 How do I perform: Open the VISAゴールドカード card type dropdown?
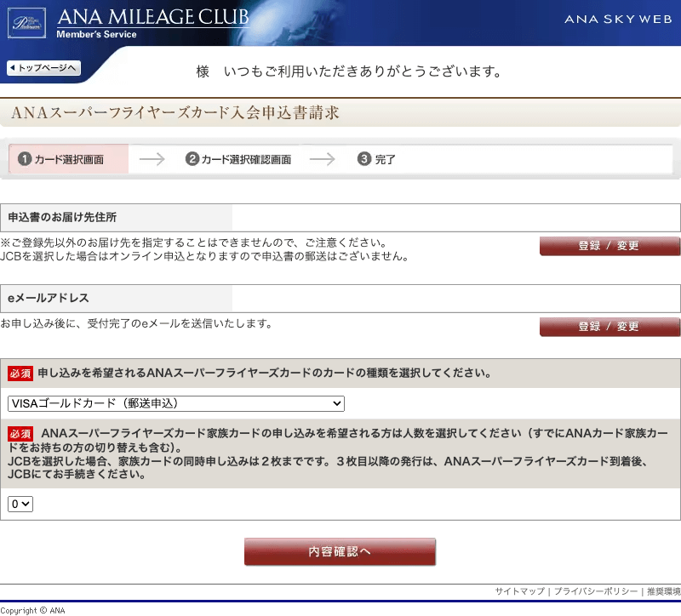[176, 404]
